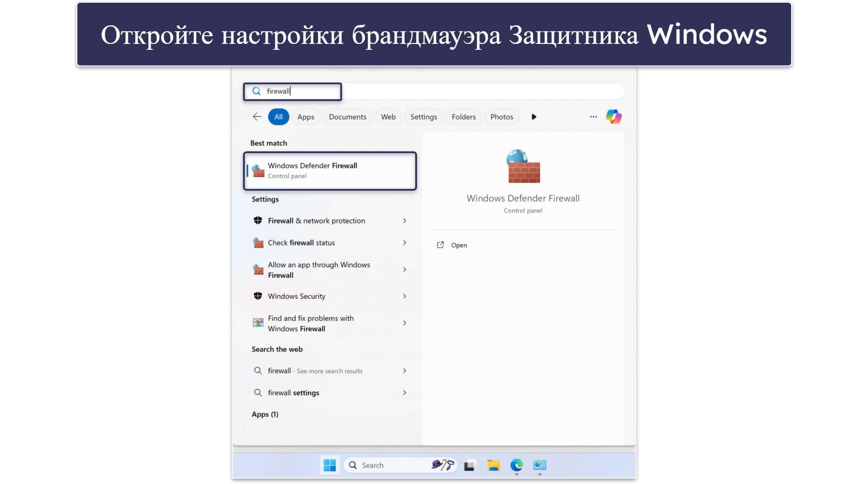Screen dimensions: 868x484
Task: Click magnifier icon in taskbar Search box
Action: pos(353,465)
